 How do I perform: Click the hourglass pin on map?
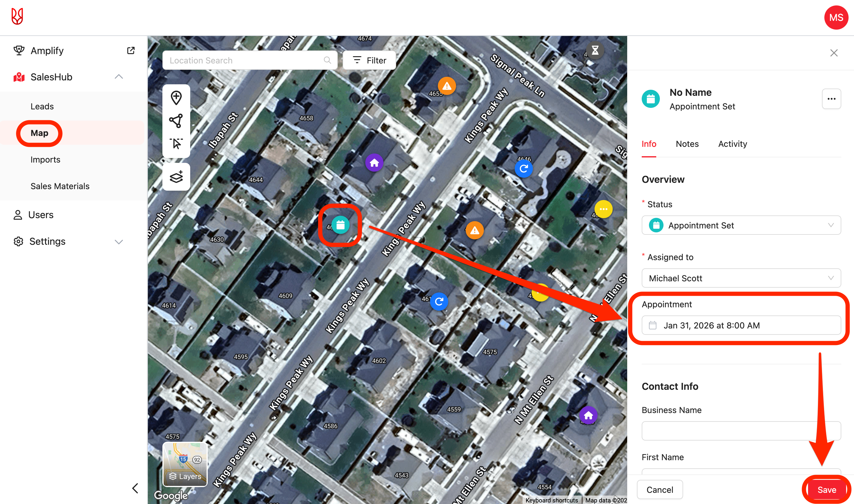595,50
